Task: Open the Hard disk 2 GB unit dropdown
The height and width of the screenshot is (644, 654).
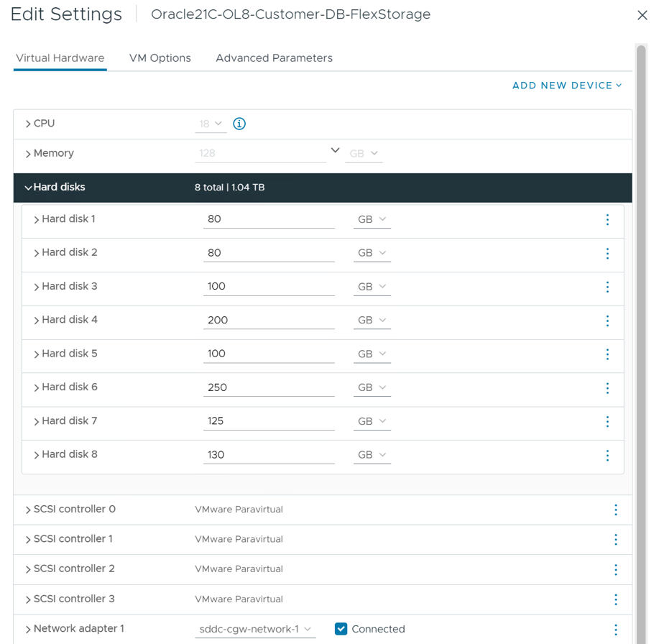Action: (372, 253)
